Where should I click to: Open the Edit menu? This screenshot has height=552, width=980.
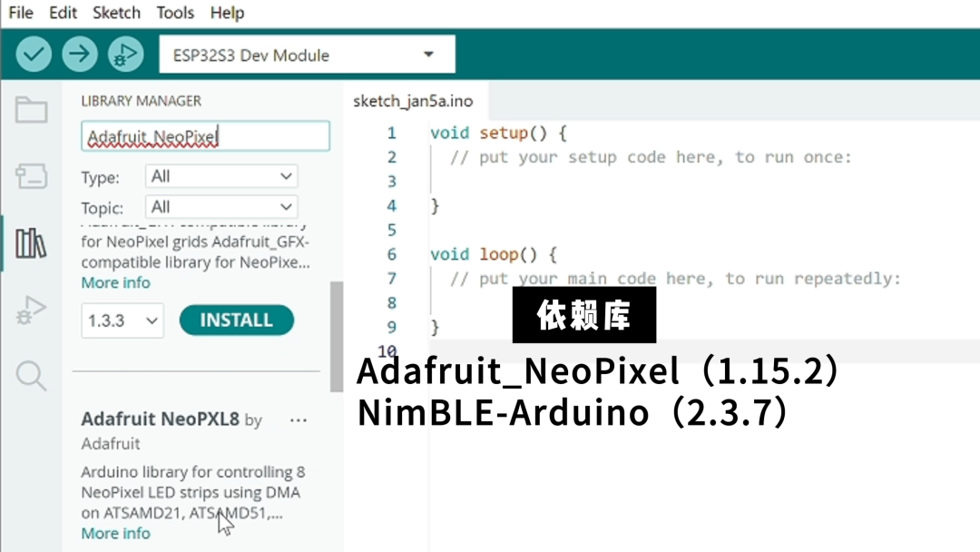click(x=63, y=13)
